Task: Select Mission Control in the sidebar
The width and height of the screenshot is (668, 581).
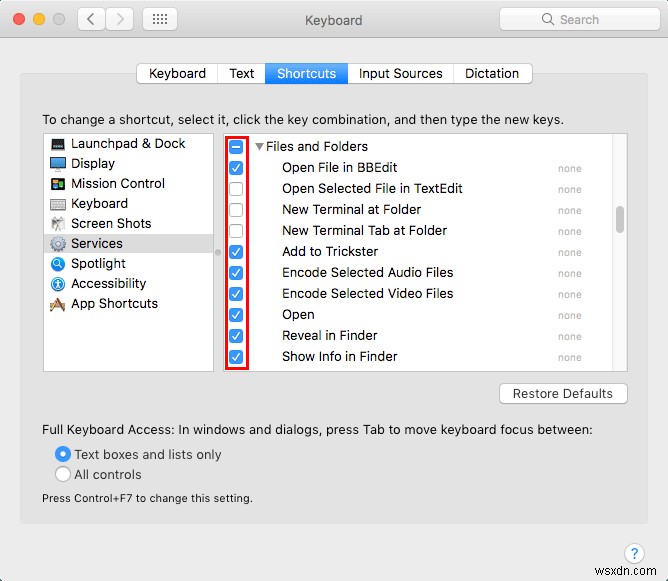Action: (128, 184)
